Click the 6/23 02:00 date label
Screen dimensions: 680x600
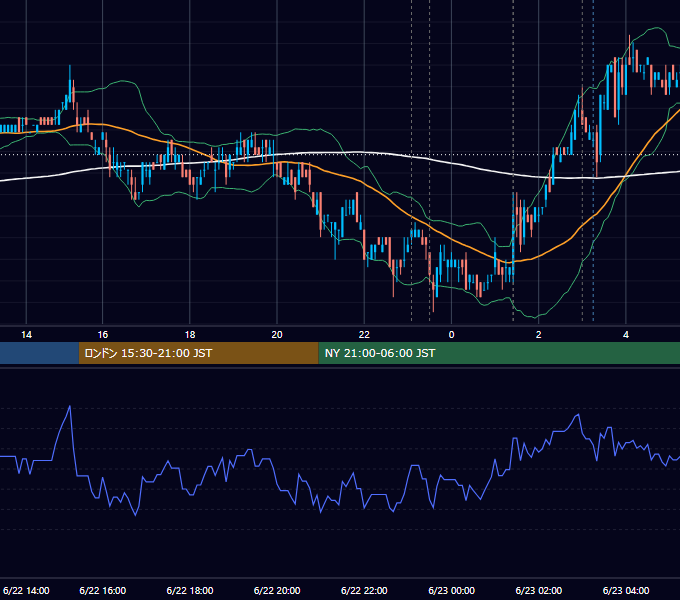pos(539,590)
